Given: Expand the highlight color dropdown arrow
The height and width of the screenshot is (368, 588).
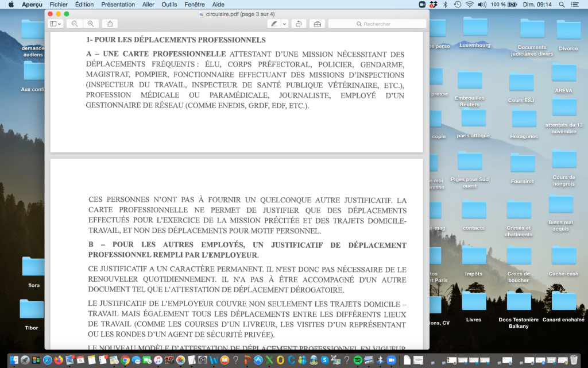Looking at the screenshot, I should coord(284,24).
